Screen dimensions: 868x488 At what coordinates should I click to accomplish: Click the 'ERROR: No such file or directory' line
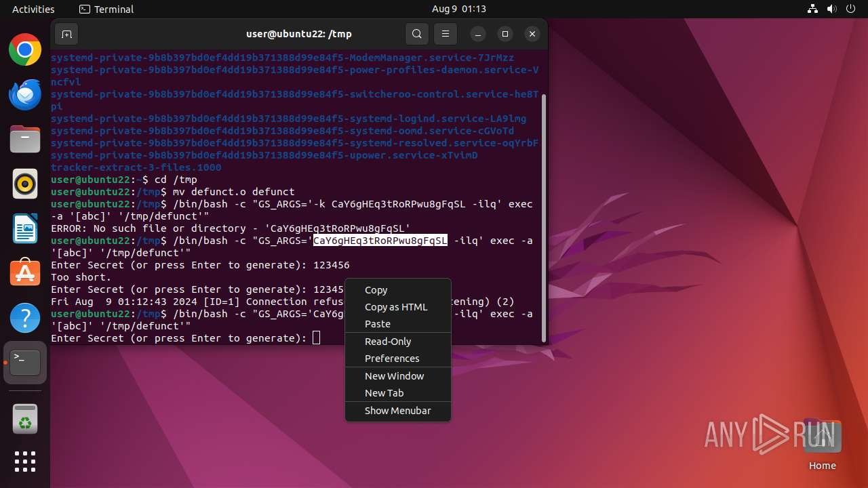(231, 228)
